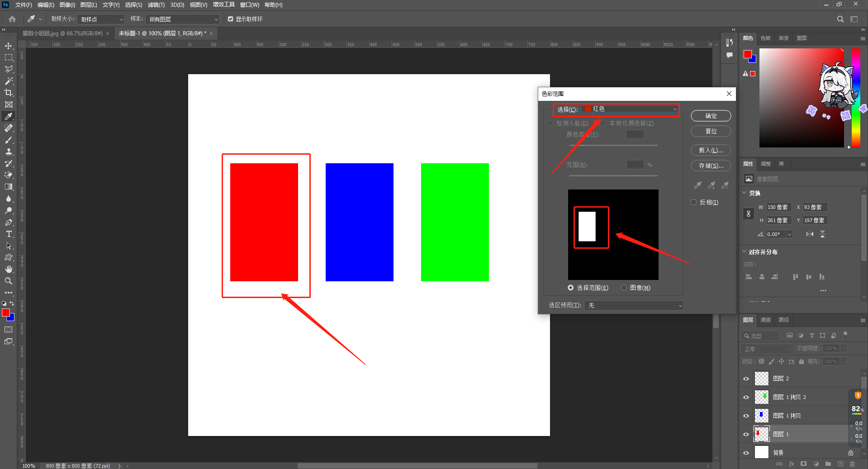Select the Rectangular Marquee tool
Viewport: 868px width, 469px height.
click(x=9, y=57)
